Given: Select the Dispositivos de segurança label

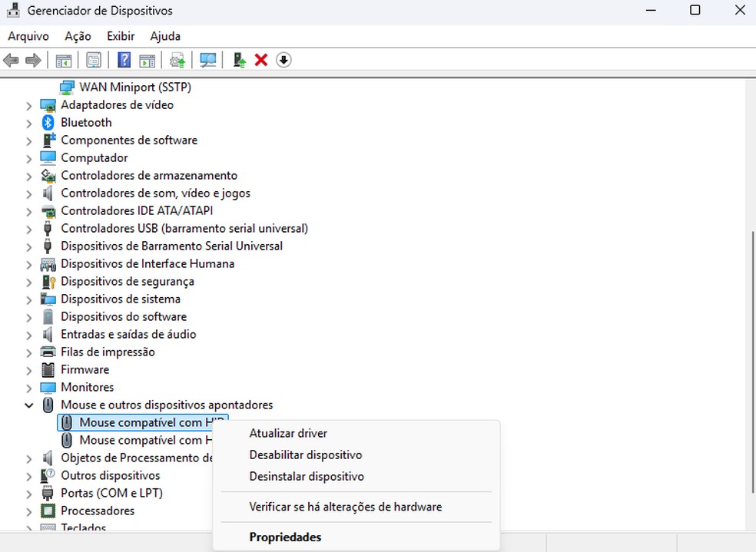Looking at the screenshot, I should tap(128, 281).
